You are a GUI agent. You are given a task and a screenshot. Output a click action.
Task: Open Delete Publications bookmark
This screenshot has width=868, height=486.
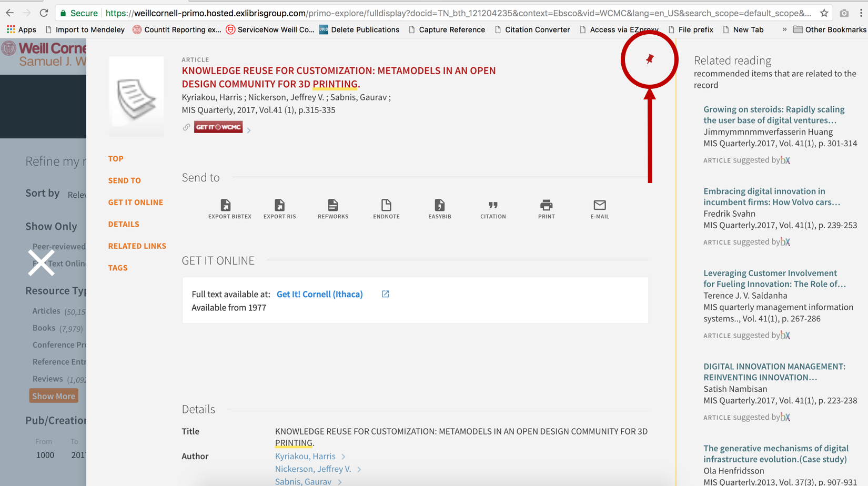359,29
